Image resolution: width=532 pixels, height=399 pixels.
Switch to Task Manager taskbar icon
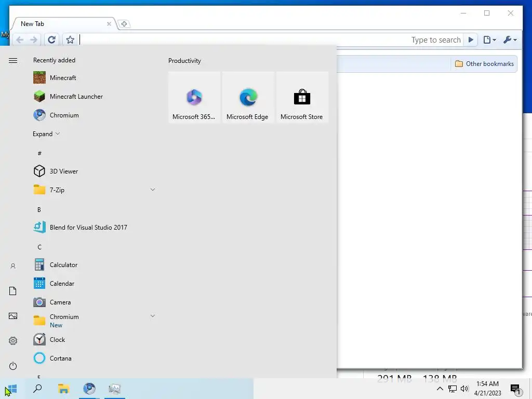coord(115,389)
